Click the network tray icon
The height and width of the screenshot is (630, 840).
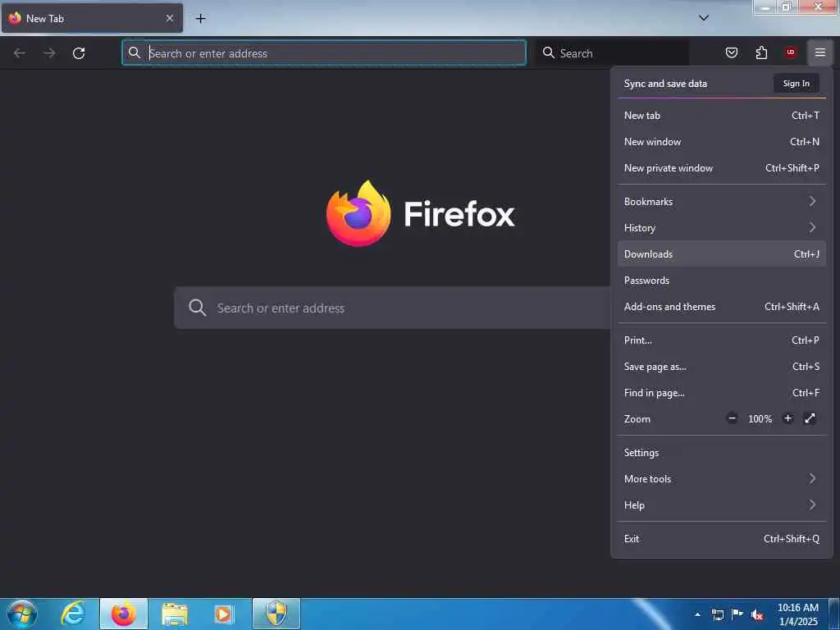[717, 614]
